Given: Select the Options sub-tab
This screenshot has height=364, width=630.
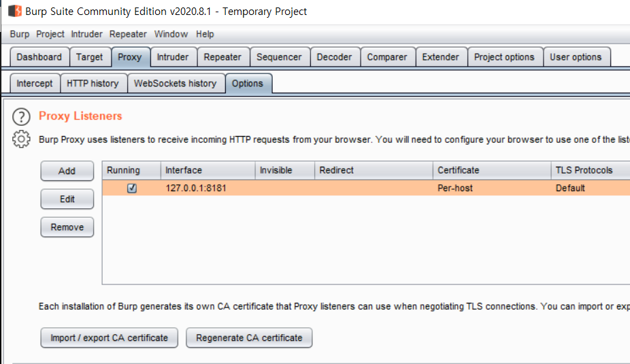Looking at the screenshot, I should 248,84.
